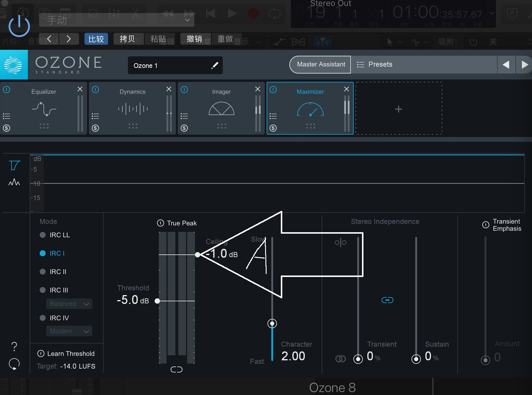Solo the Dynamics module with S icon
The height and width of the screenshot is (395, 532).
pos(95,128)
